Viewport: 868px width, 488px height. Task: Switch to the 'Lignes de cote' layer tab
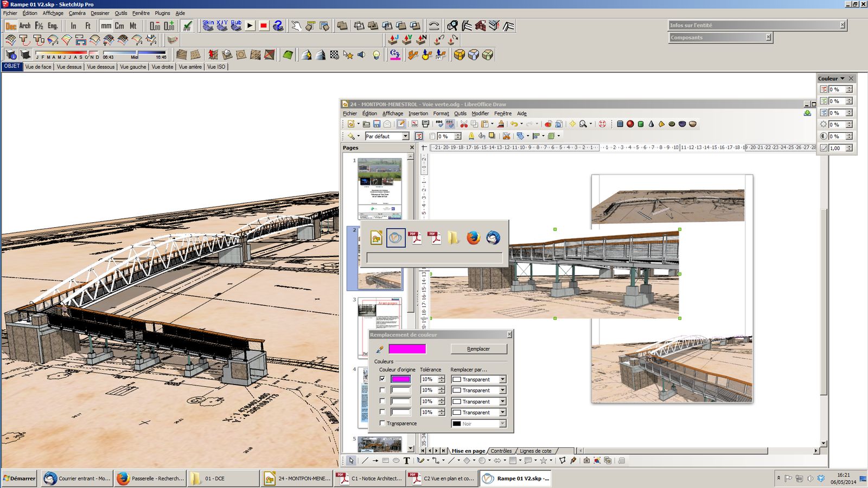point(535,451)
